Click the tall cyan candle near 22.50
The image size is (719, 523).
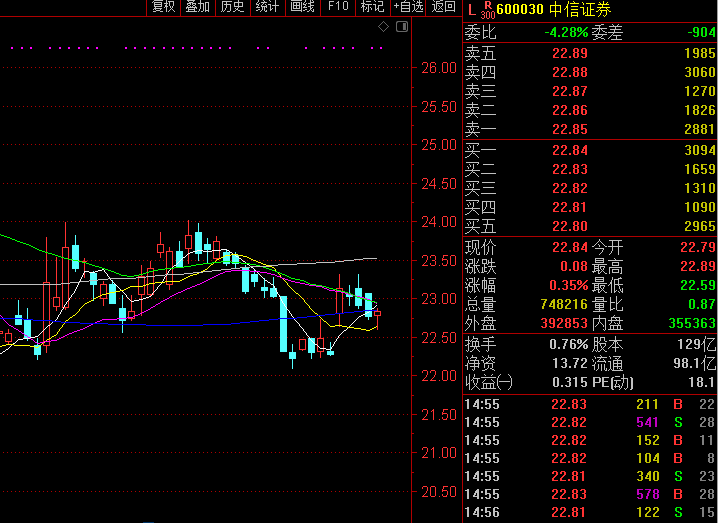click(284, 324)
